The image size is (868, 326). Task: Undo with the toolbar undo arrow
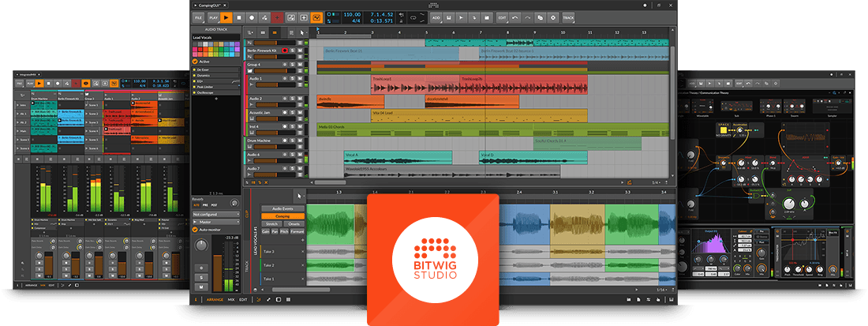tap(515, 17)
